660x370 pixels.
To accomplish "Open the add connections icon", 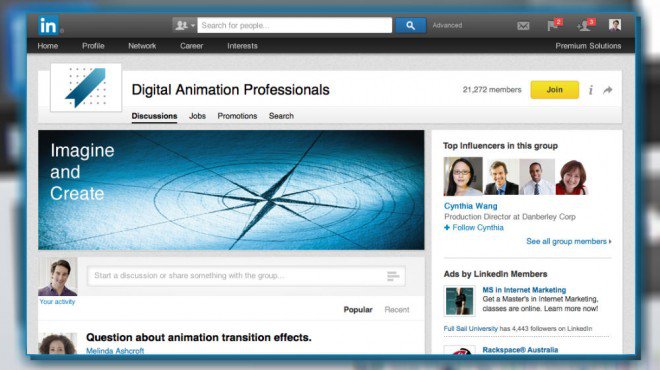I will pos(585,25).
